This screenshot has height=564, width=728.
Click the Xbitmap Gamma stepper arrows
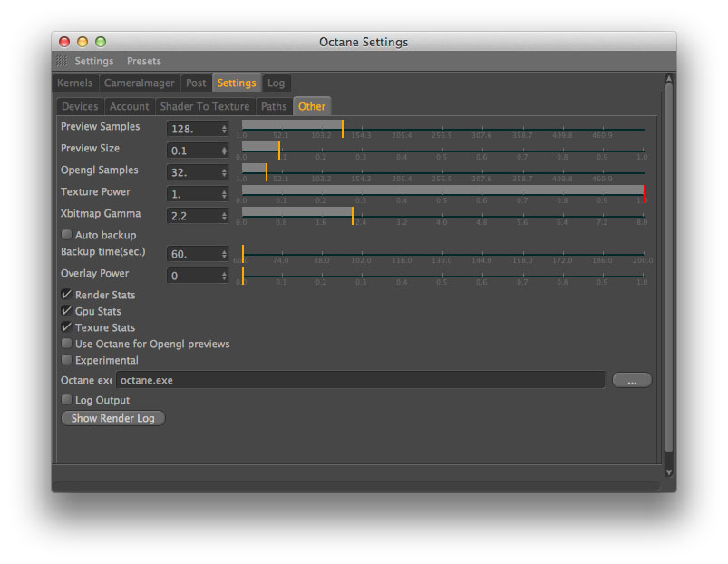(224, 216)
